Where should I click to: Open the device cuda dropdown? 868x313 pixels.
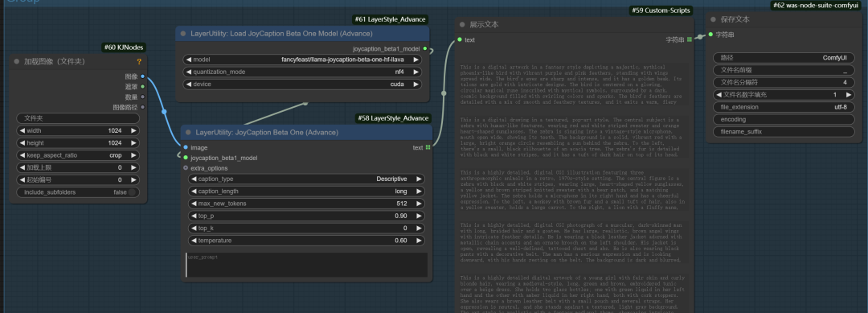pyautogui.click(x=302, y=84)
